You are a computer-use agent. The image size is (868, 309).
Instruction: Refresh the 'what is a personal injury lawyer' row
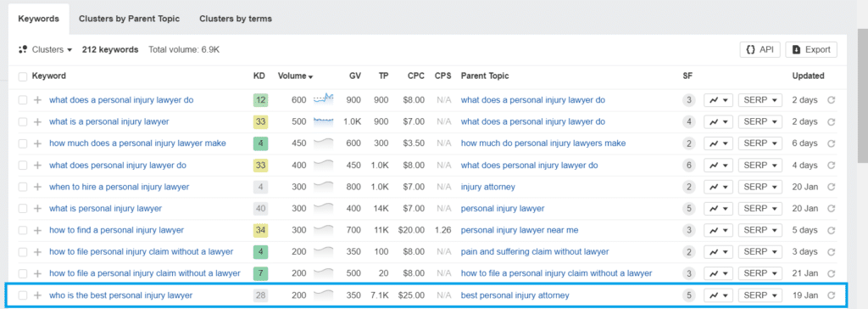pyautogui.click(x=831, y=122)
